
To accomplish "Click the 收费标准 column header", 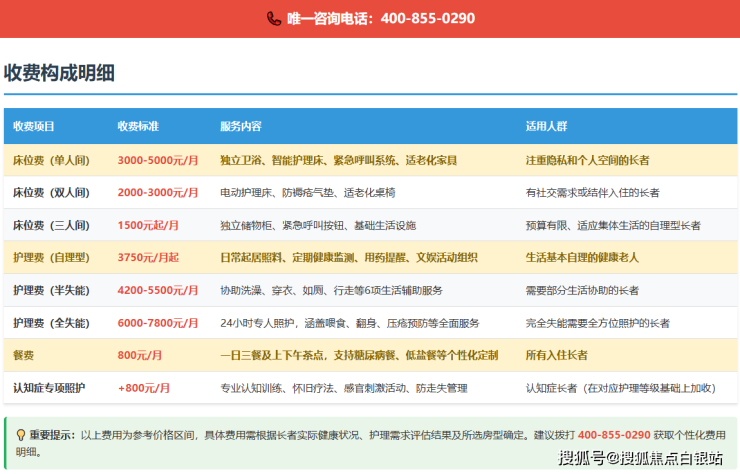I will [x=138, y=127].
